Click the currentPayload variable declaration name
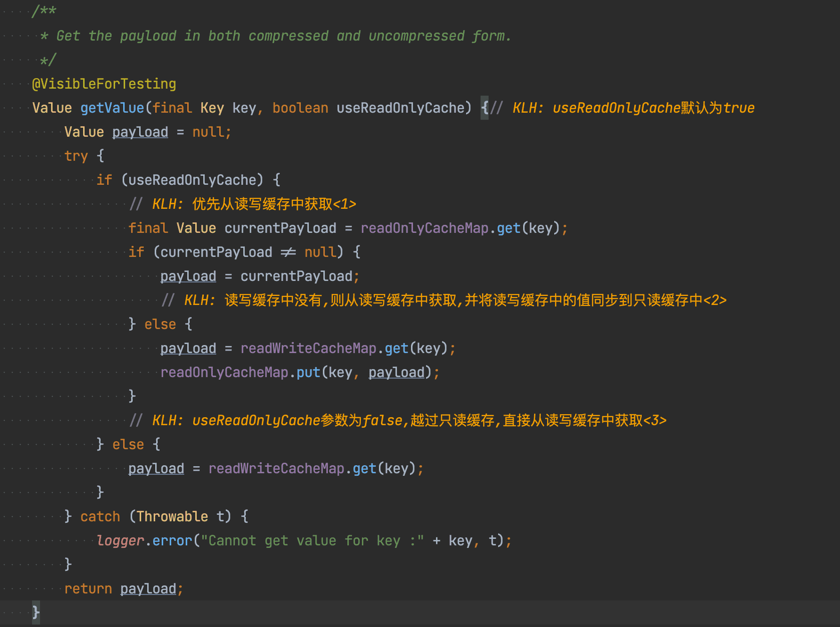 280,228
